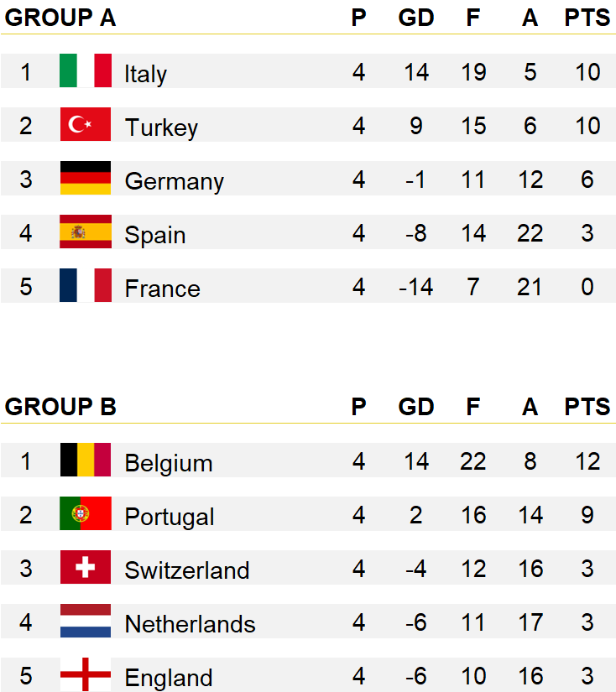Click the Italy flag icon
616x692 pixels.
point(86,70)
